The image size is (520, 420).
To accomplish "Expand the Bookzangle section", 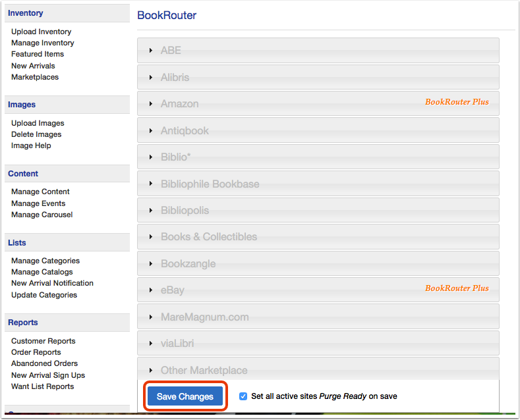I will click(x=318, y=264).
